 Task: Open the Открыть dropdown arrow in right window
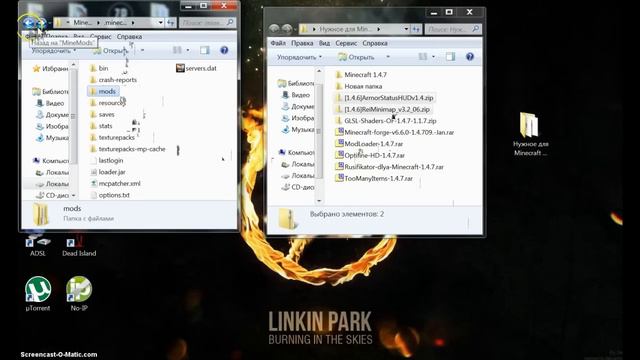(x=388, y=57)
